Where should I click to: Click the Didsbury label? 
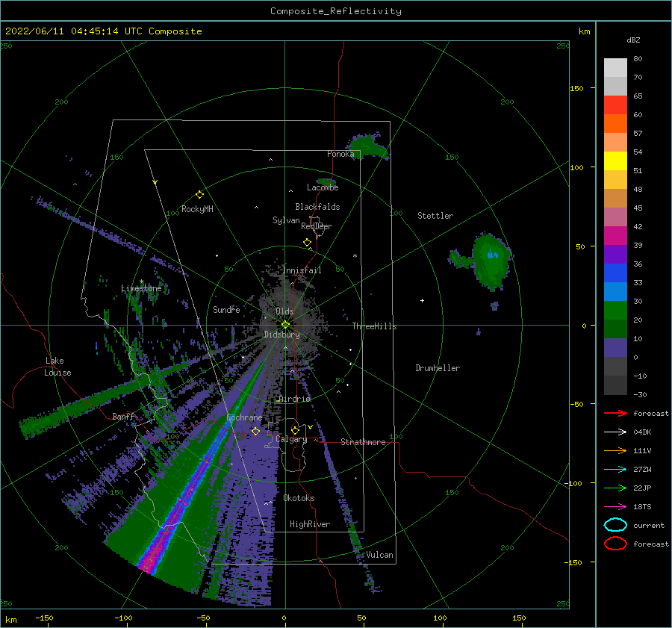(282, 335)
